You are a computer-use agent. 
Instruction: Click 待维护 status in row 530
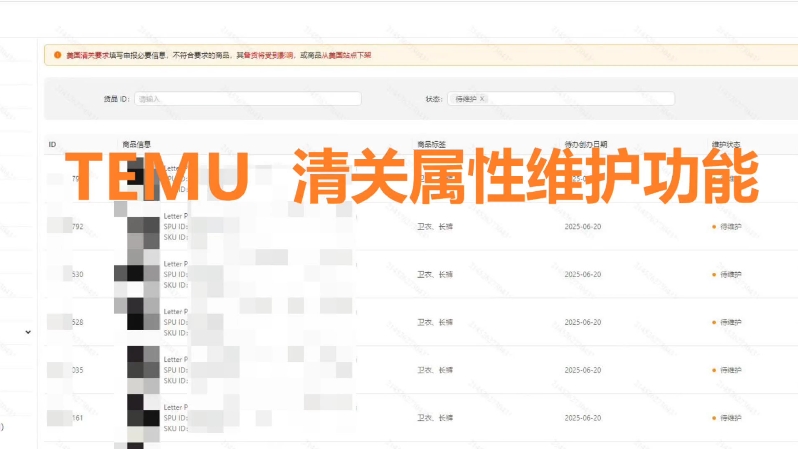(727, 274)
